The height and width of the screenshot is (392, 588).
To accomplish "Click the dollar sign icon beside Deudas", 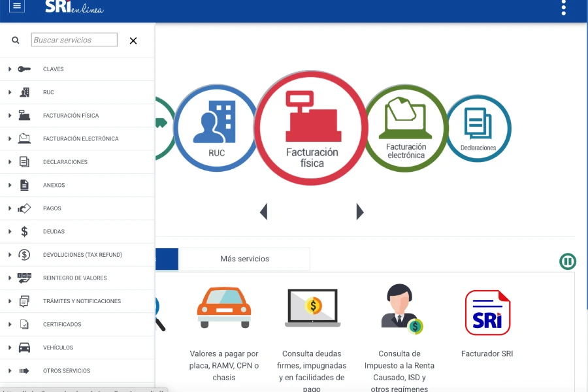I will (24, 231).
